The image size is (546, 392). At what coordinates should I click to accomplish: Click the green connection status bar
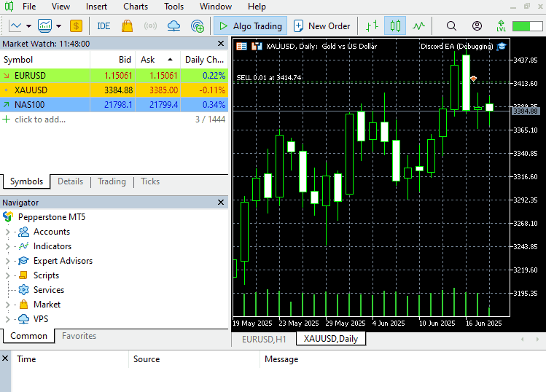pyautogui.click(x=527, y=26)
